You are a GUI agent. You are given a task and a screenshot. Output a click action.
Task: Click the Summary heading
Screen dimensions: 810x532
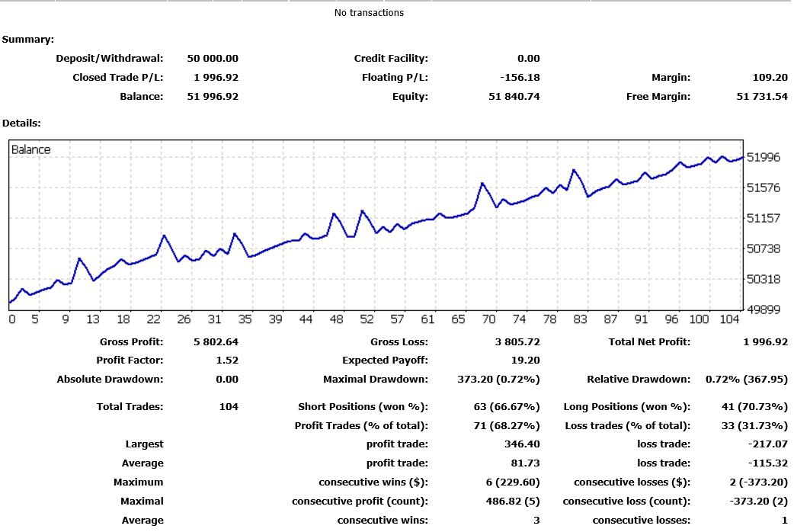pos(28,40)
